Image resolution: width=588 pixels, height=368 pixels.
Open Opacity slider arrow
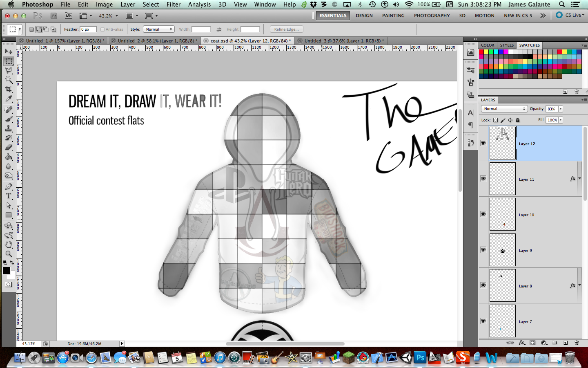561,109
